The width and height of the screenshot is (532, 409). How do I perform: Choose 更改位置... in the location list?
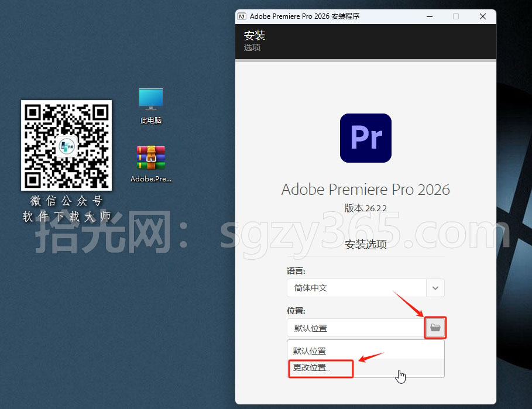coord(366,367)
